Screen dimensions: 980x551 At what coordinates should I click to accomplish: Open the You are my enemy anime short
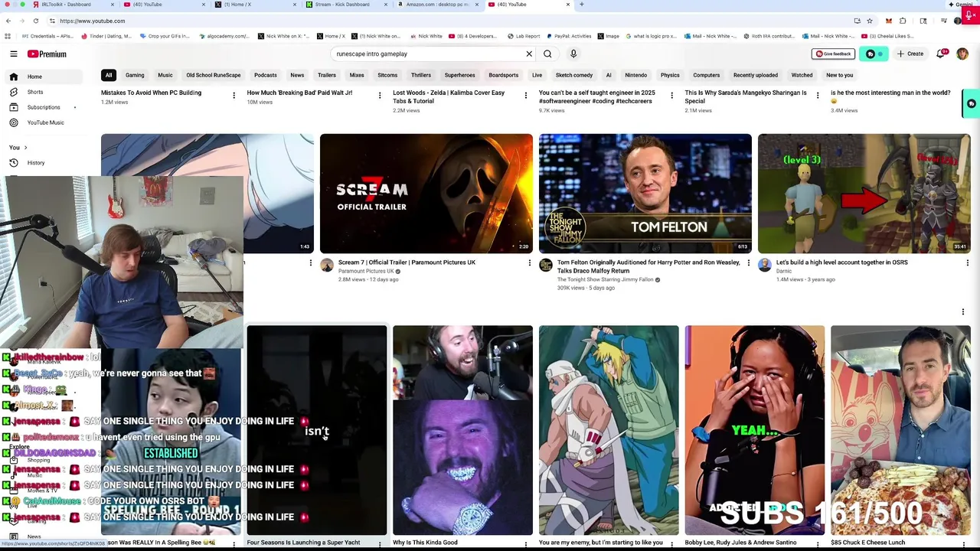click(609, 430)
